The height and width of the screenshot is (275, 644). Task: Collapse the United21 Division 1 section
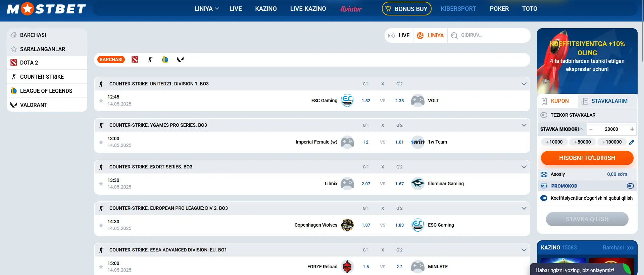coord(524,84)
